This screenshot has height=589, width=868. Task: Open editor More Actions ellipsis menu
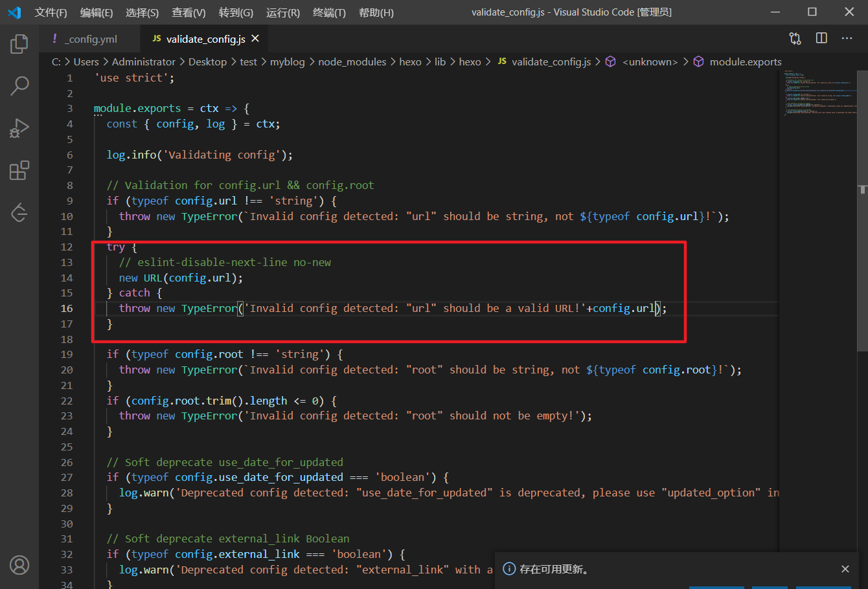tap(847, 39)
